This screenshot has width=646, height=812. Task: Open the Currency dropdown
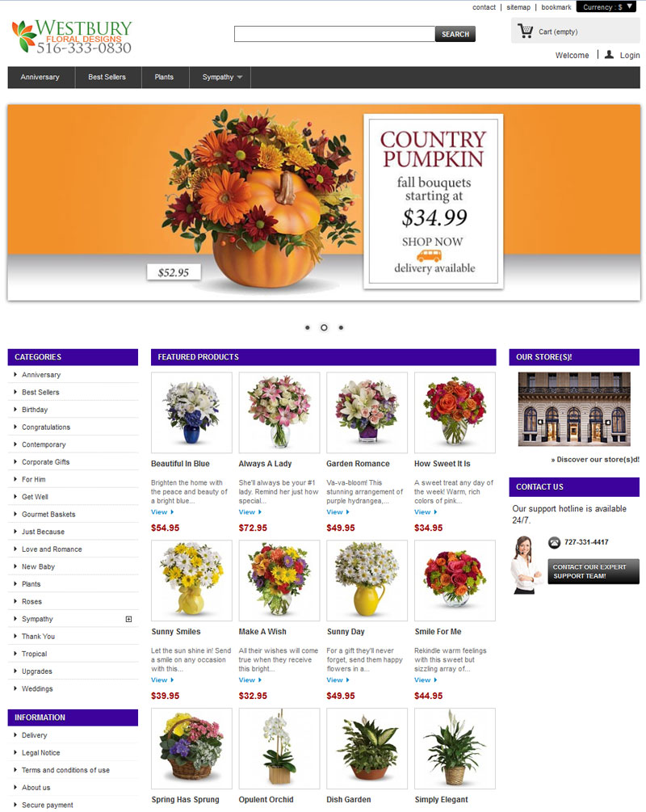[x=606, y=6]
